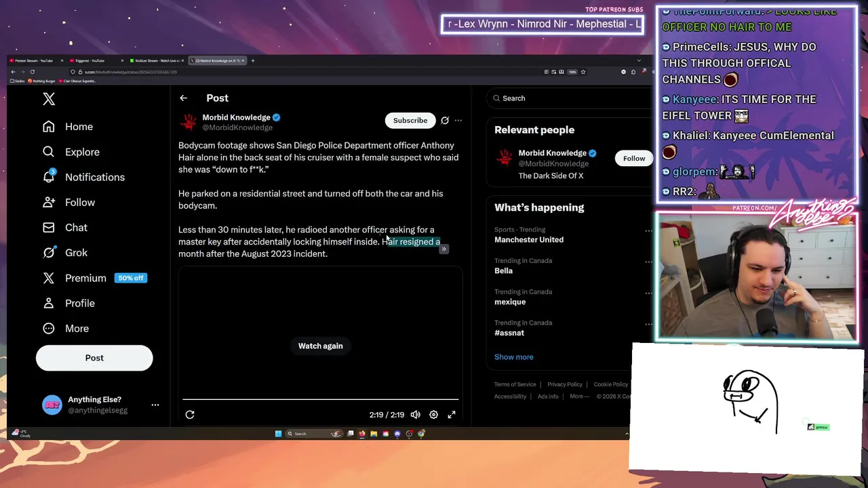Open Clair Obscur bookmark

78,81
